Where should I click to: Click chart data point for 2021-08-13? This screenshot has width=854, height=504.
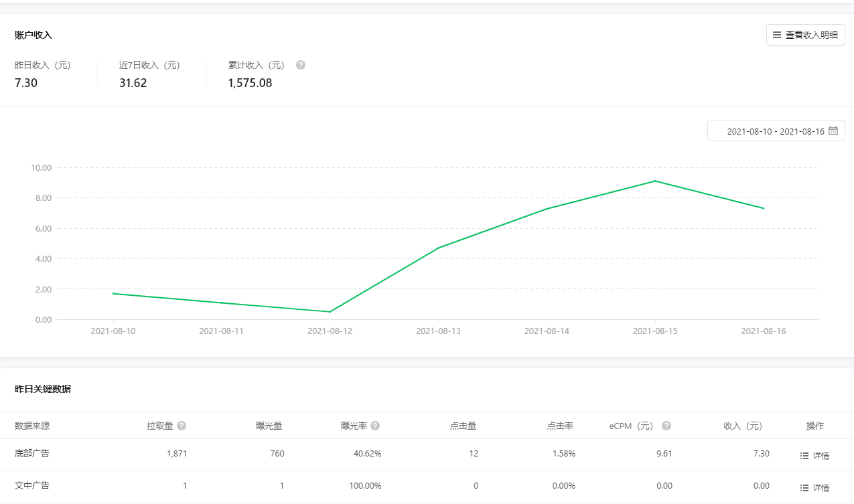pos(438,248)
